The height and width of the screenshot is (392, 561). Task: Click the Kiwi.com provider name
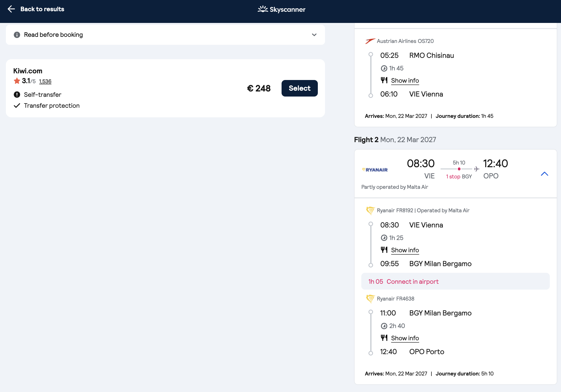28,71
